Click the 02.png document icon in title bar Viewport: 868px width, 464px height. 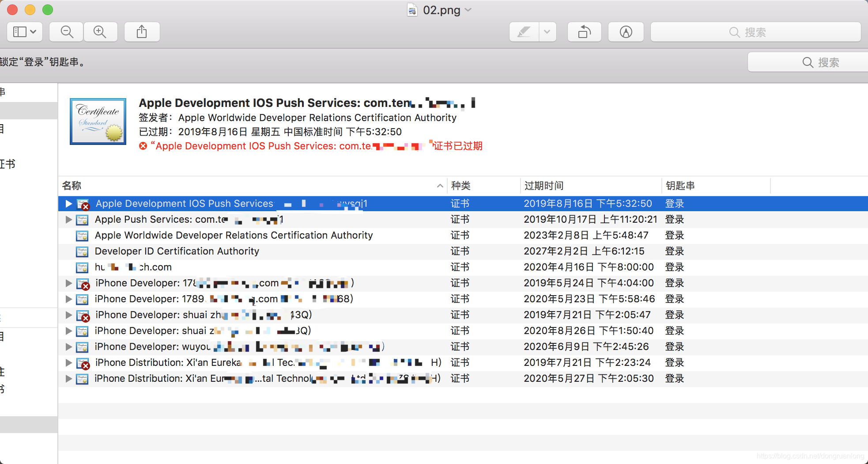[412, 10]
